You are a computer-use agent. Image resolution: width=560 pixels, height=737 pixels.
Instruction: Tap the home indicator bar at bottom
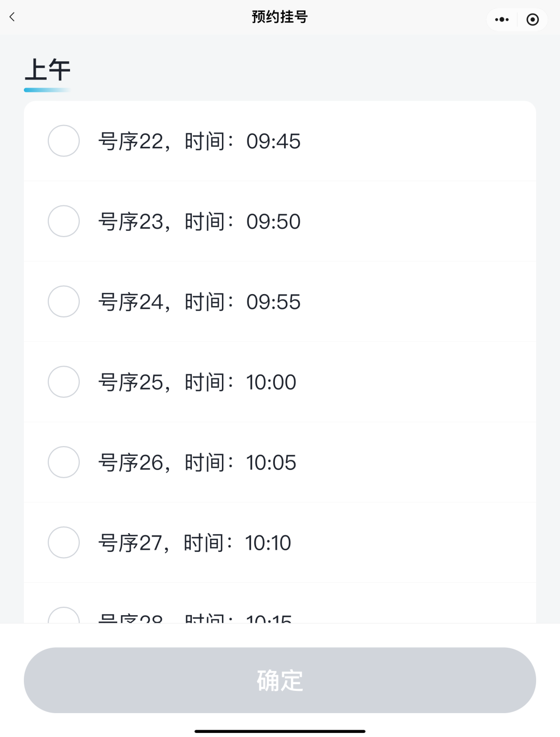point(280,731)
